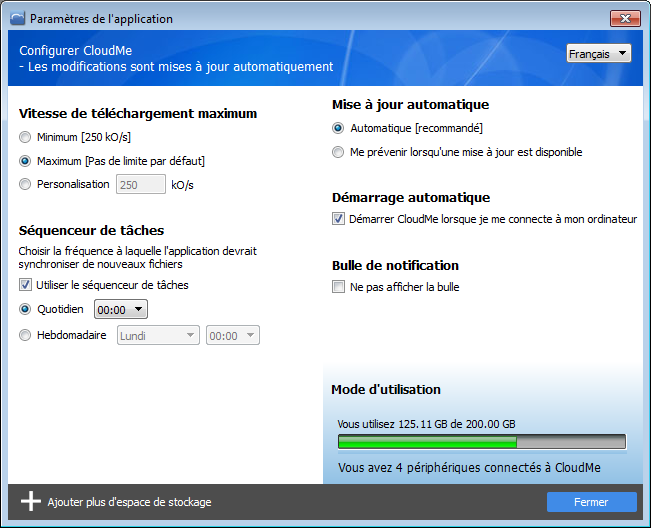
Task: Click the storage usage progress bar
Action: tap(482, 442)
